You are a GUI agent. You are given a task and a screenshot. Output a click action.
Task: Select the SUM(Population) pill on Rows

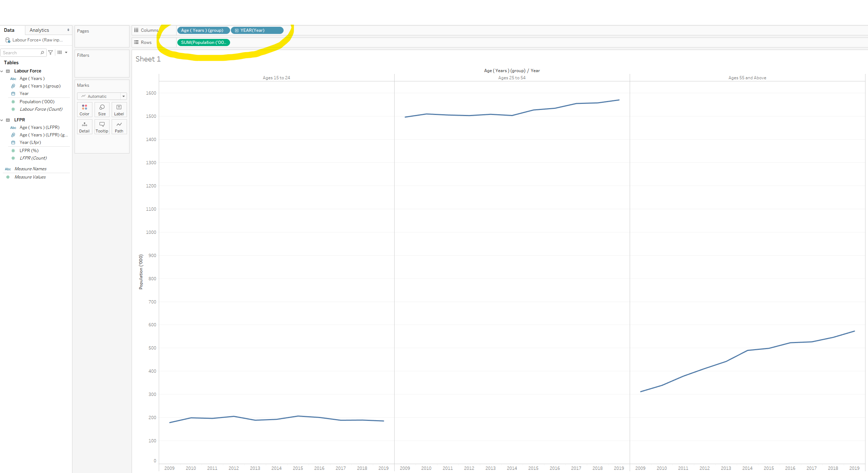(x=203, y=42)
